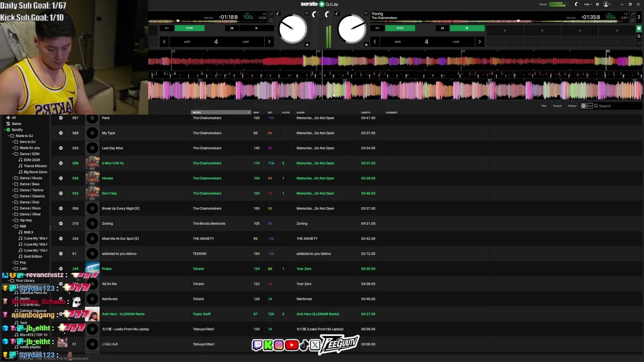Viewport: 644px width, 362px height.
Task: Open the Trance Mission playlist
Action: pyautogui.click(x=35, y=166)
